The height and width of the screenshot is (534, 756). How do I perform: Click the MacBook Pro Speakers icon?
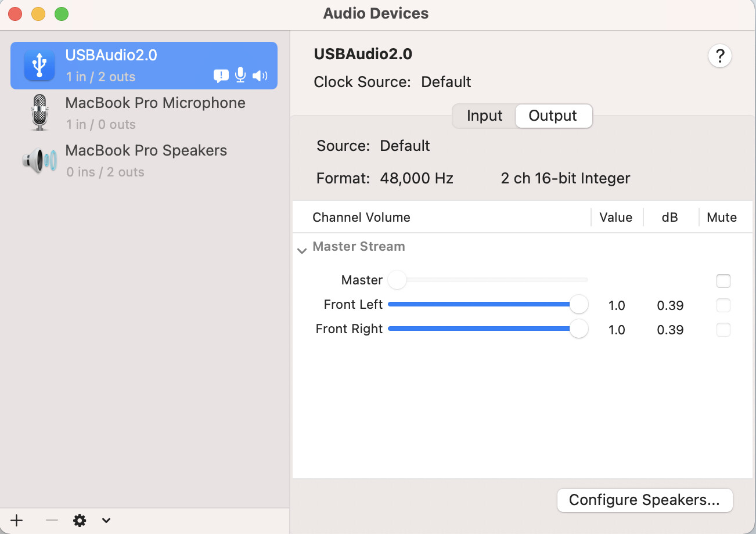point(38,161)
